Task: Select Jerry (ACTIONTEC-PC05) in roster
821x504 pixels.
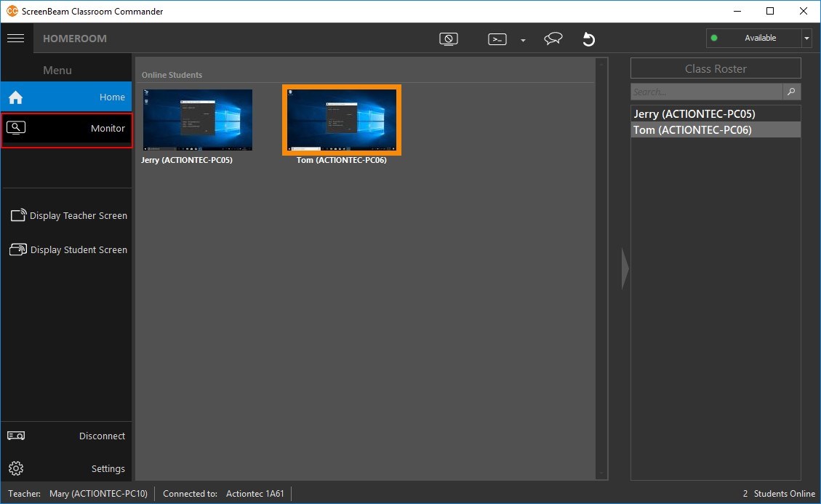Action: (716, 113)
